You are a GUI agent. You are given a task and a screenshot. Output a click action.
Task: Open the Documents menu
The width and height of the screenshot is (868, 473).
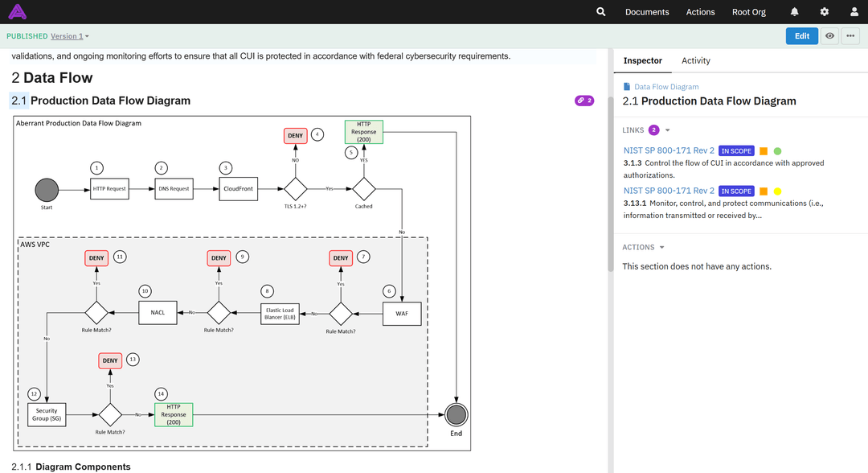[x=646, y=11]
